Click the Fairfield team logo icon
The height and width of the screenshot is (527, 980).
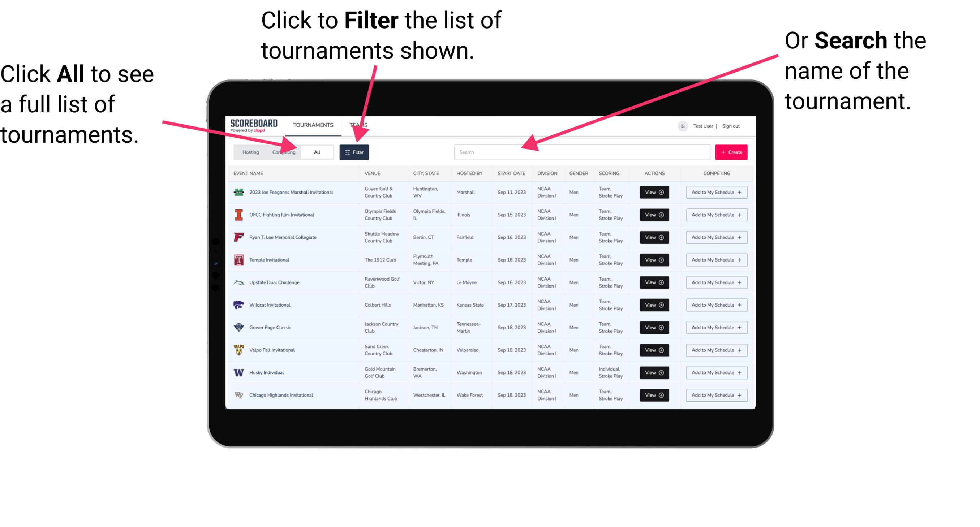pos(239,237)
